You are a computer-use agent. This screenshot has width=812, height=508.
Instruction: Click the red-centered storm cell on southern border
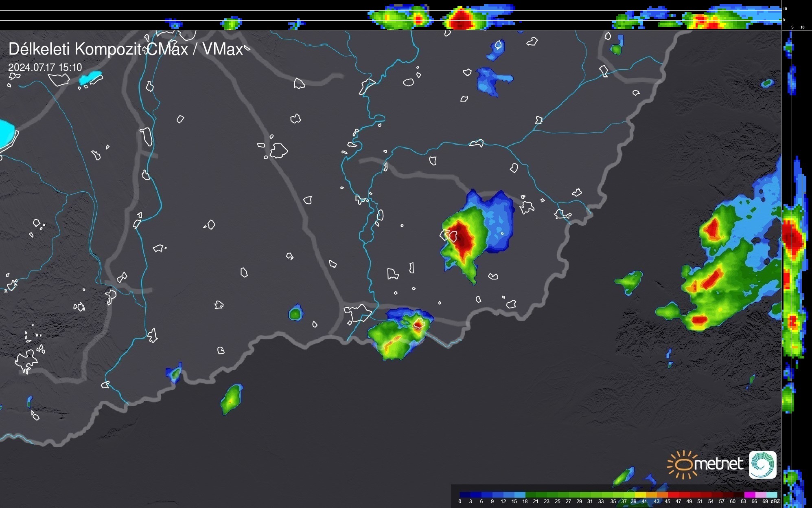(x=418, y=324)
